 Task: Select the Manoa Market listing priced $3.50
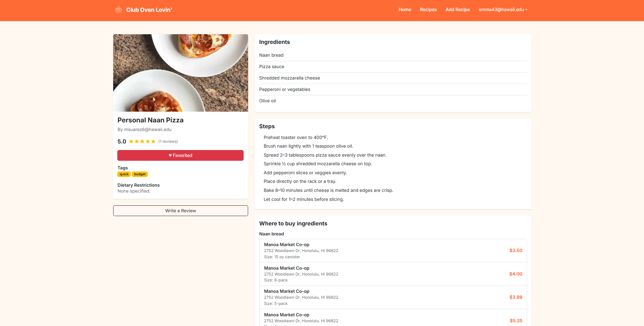393,251
